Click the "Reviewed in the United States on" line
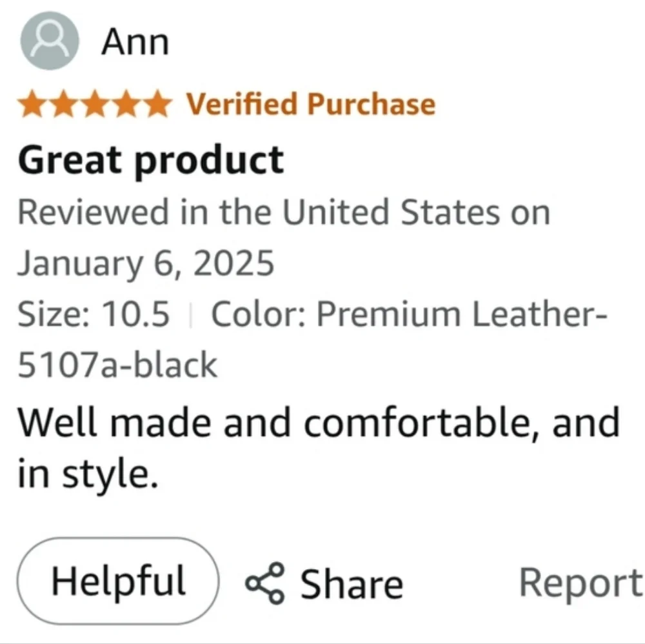Viewport: 645px width, 644px height. coord(284,212)
